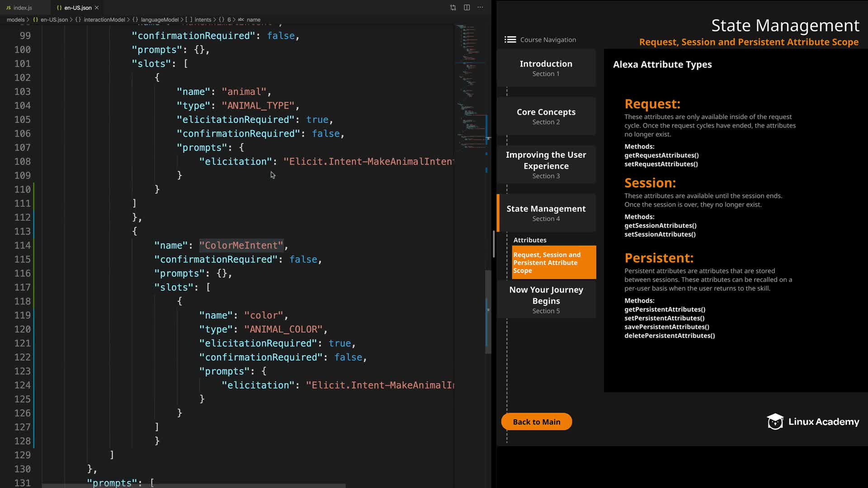Expand the intents breadcrumb segment
The width and height of the screenshot is (868, 488).
[x=203, y=20]
